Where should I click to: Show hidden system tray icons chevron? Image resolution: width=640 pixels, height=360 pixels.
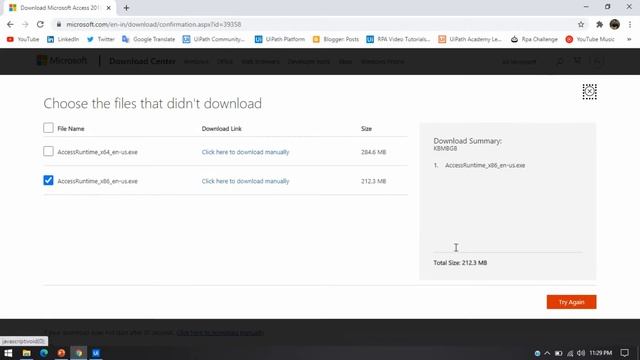[547, 353]
